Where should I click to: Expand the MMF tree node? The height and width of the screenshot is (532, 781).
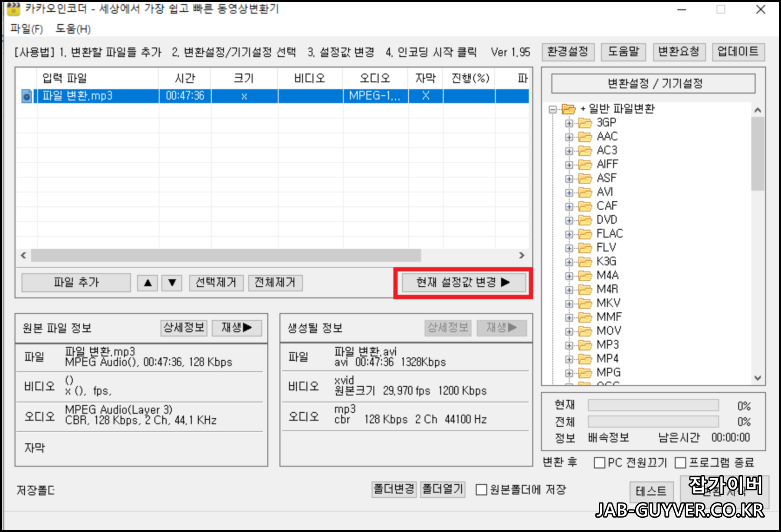[x=569, y=317]
